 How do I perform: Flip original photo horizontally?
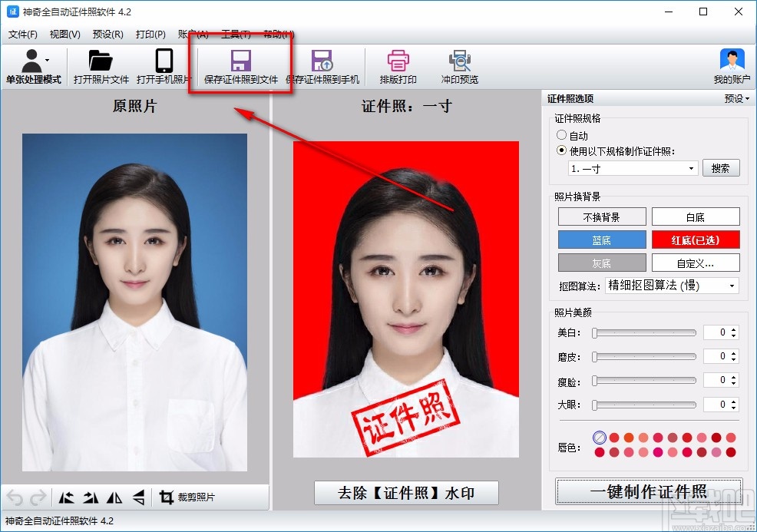pyautogui.click(x=114, y=497)
